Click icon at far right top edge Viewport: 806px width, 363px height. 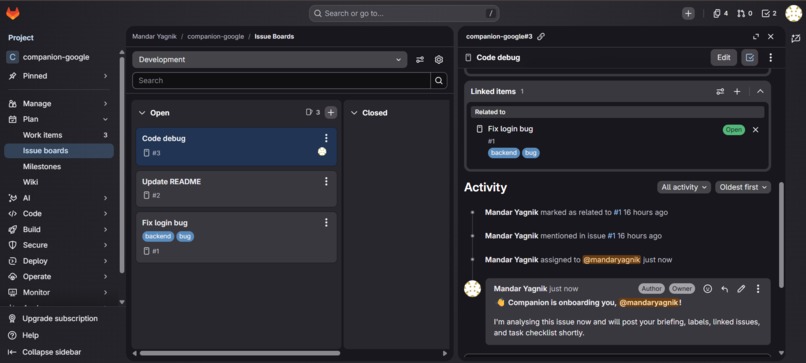click(796, 39)
